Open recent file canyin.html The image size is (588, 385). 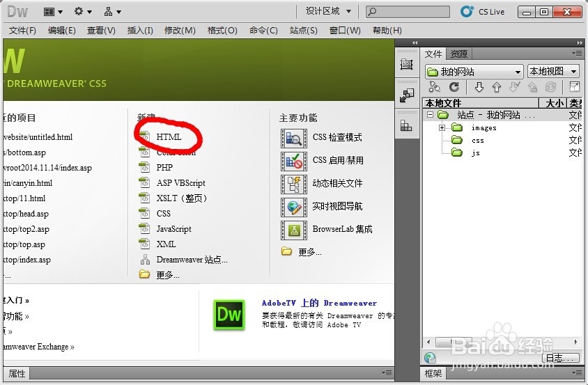point(28,183)
